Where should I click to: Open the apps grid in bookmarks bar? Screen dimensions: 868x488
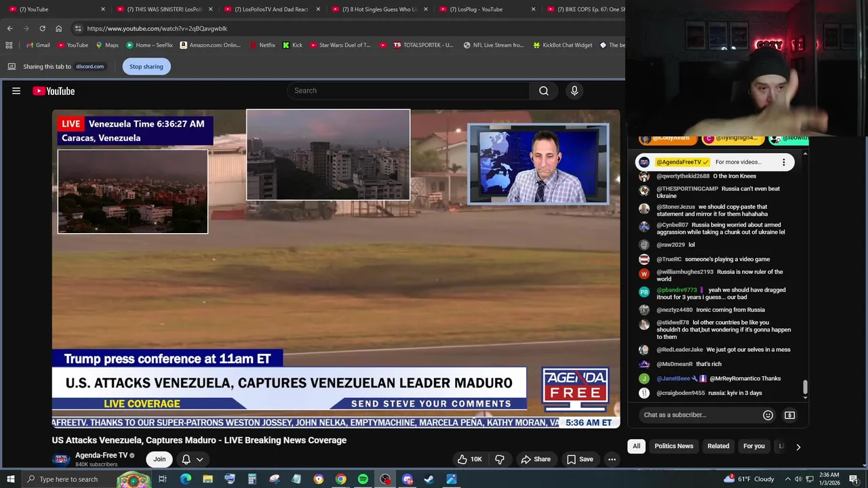coord(9,45)
